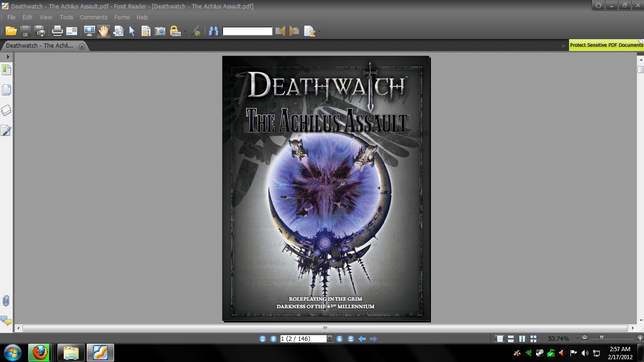This screenshot has width=644, height=362.
Task: Open Search with the binoculars icon
Action: click(x=214, y=31)
